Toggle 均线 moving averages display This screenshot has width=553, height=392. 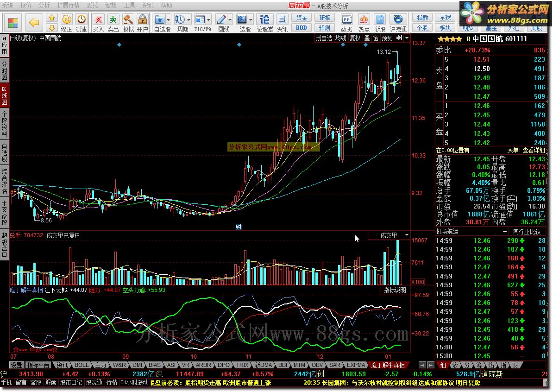(x=340, y=38)
